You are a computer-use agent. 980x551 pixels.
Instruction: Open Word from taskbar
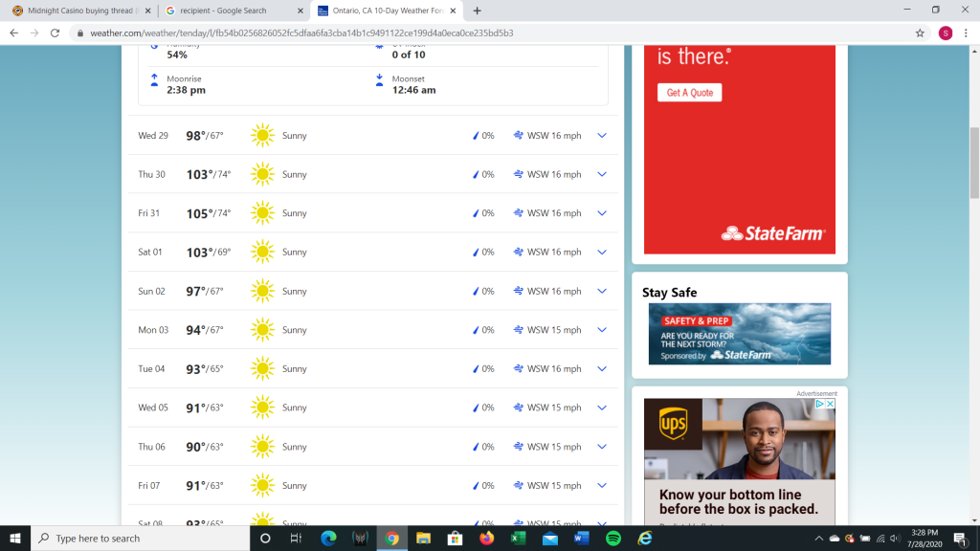point(581,538)
